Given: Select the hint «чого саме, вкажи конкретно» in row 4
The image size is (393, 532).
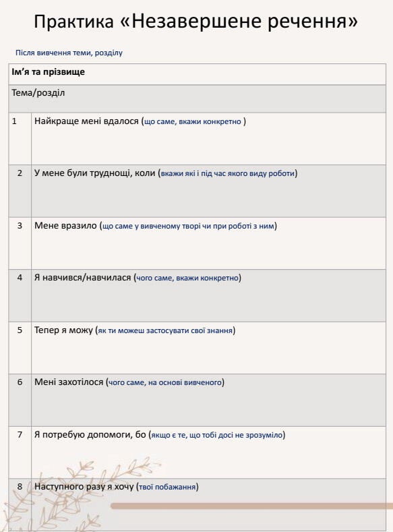Looking at the screenshot, I should tap(187, 278).
